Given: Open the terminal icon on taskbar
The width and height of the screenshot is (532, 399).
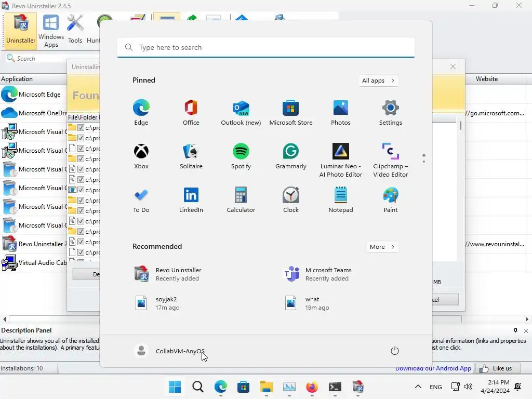Looking at the screenshot, I should point(335,387).
